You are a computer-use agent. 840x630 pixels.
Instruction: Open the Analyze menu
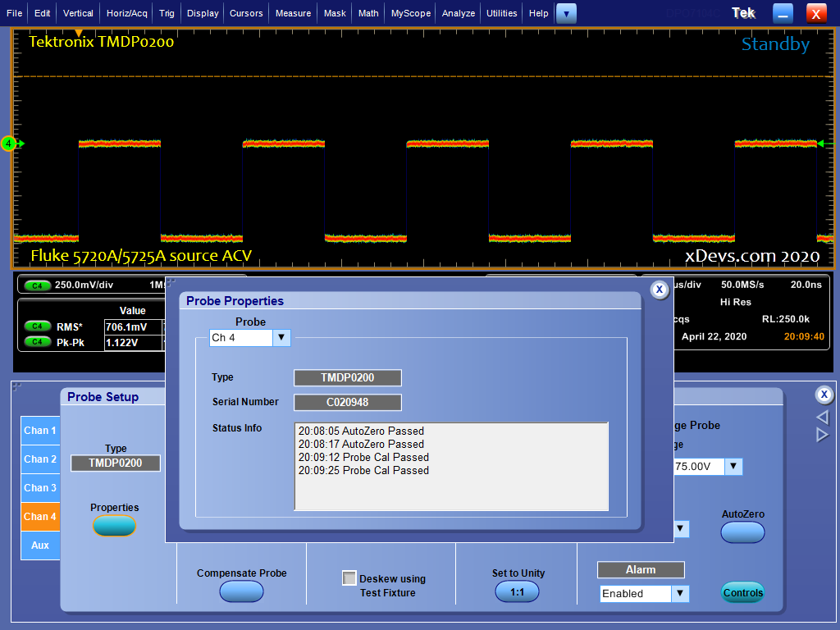coord(459,13)
